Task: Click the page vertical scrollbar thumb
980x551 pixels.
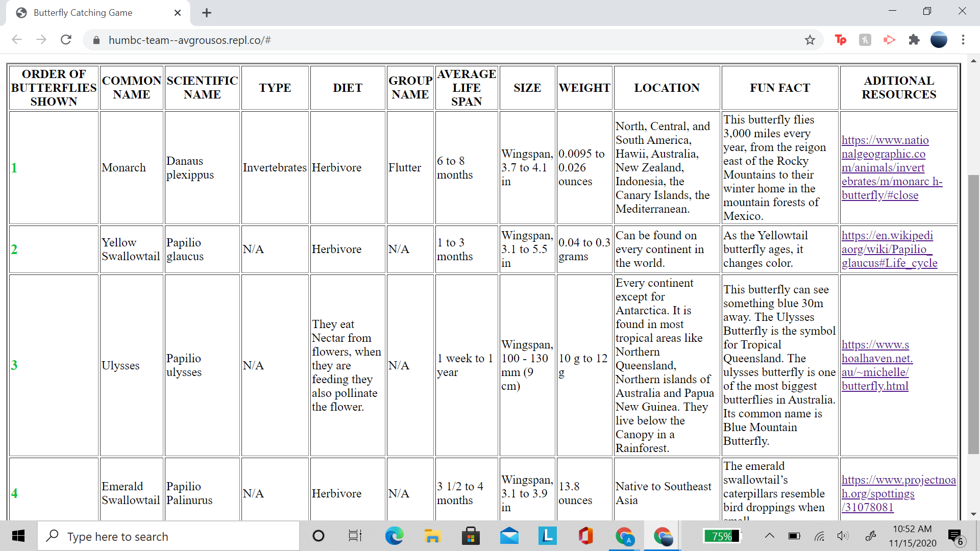Action: click(x=973, y=314)
